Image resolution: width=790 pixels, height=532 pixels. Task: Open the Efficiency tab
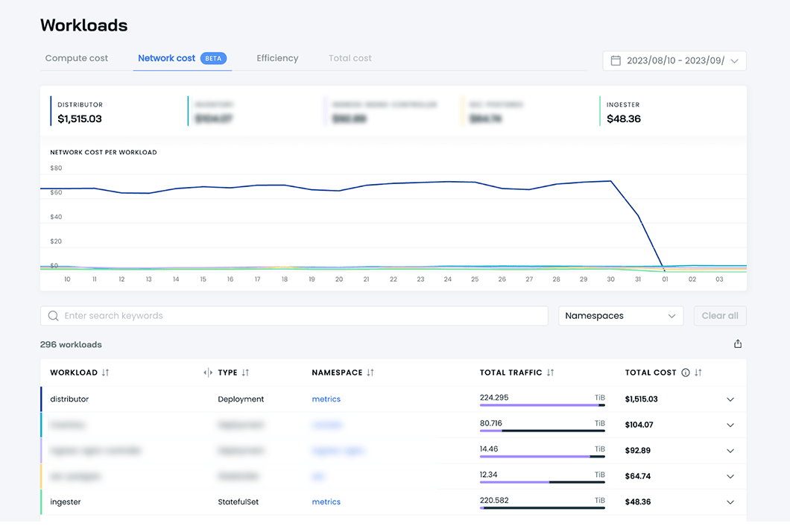click(277, 58)
